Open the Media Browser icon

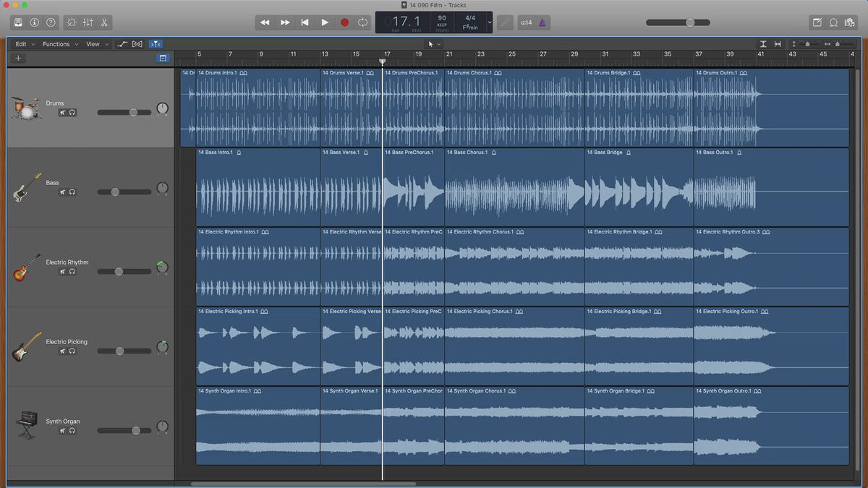(850, 22)
